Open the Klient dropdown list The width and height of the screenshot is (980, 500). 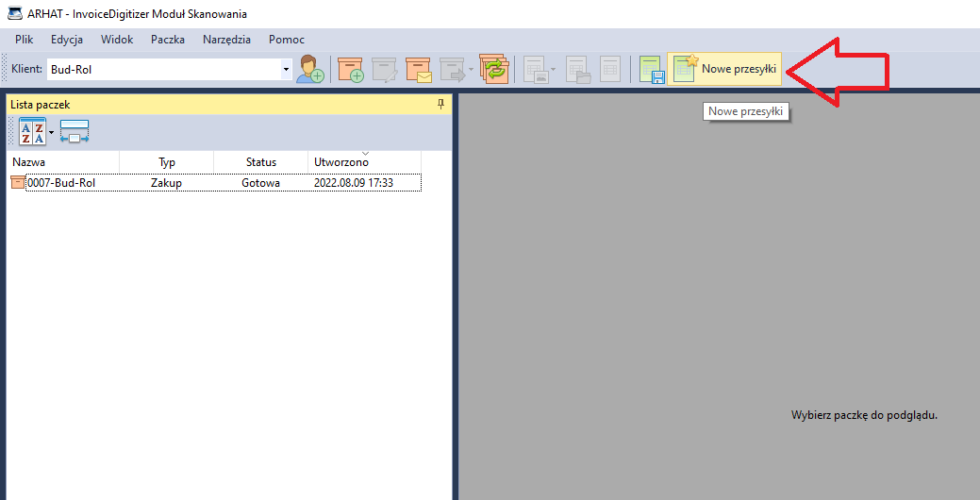click(286, 69)
